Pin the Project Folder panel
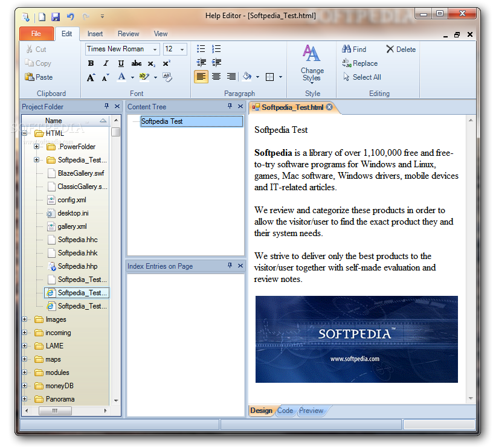Viewport: 493px width, 448px height. 106,106
